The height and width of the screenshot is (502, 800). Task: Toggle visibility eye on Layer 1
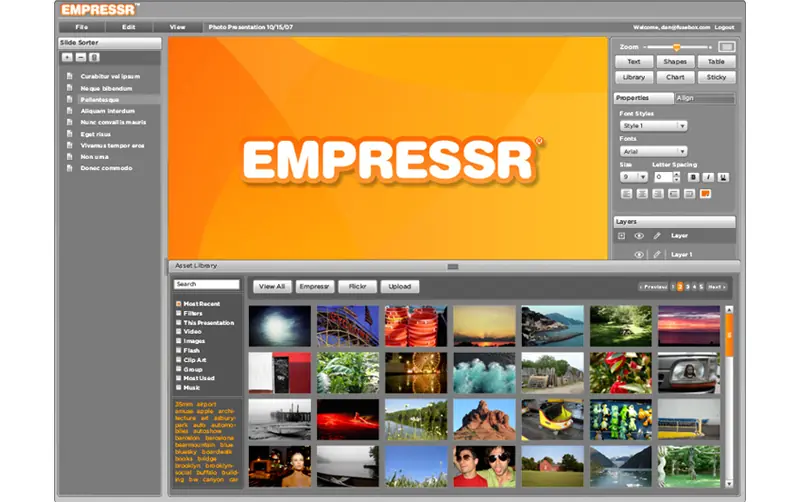pos(639,254)
